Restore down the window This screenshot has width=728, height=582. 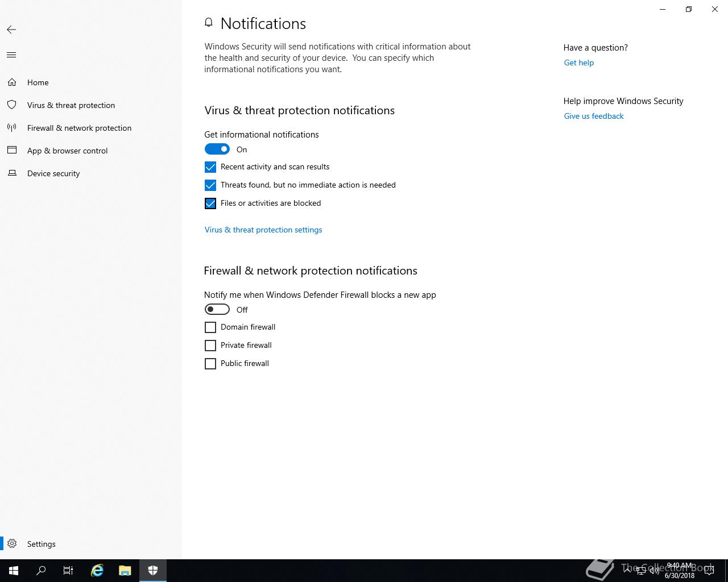coord(689,9)
